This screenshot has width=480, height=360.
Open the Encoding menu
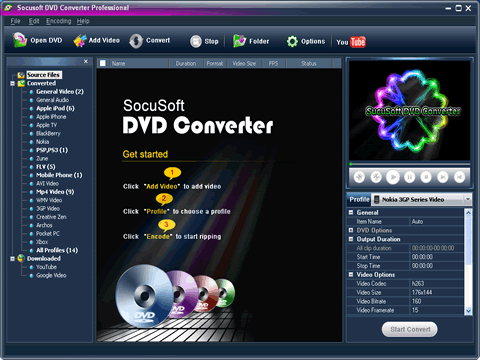[59, 21]
